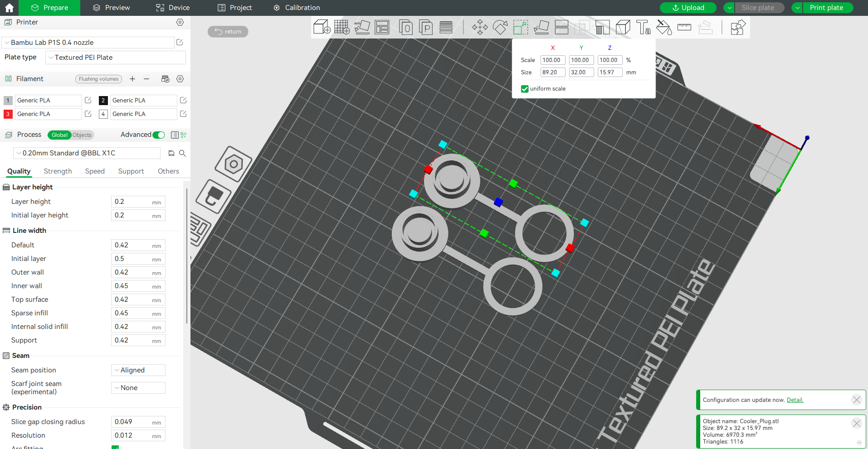Viewport: 868px width, 449px height.
Task: Add a filament with plus icon
Action: (132, 79)
